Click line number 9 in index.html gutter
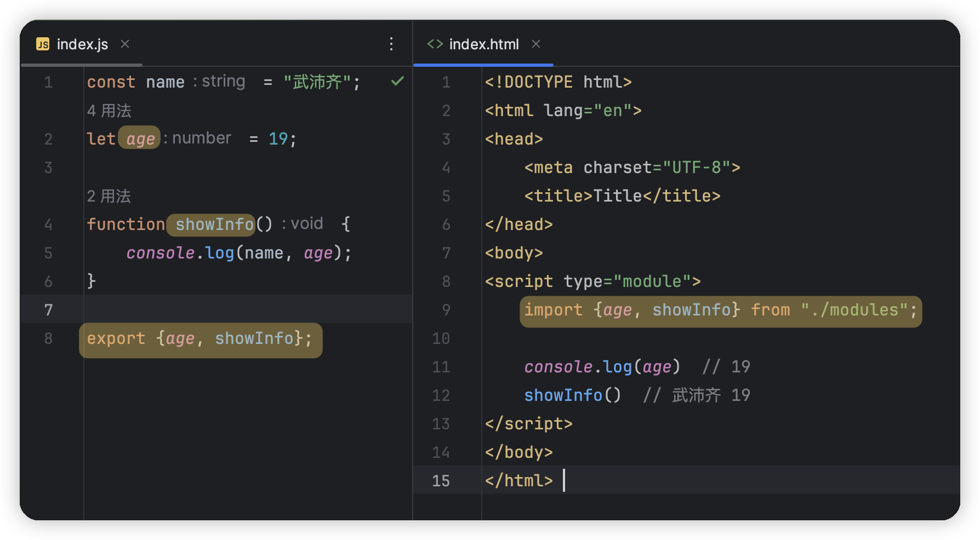Viewport: 980px width, 540px height. coord(446,310)
